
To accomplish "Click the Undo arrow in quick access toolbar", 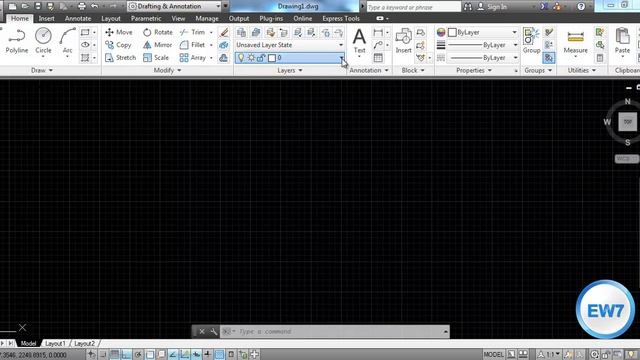I will 95,6.
